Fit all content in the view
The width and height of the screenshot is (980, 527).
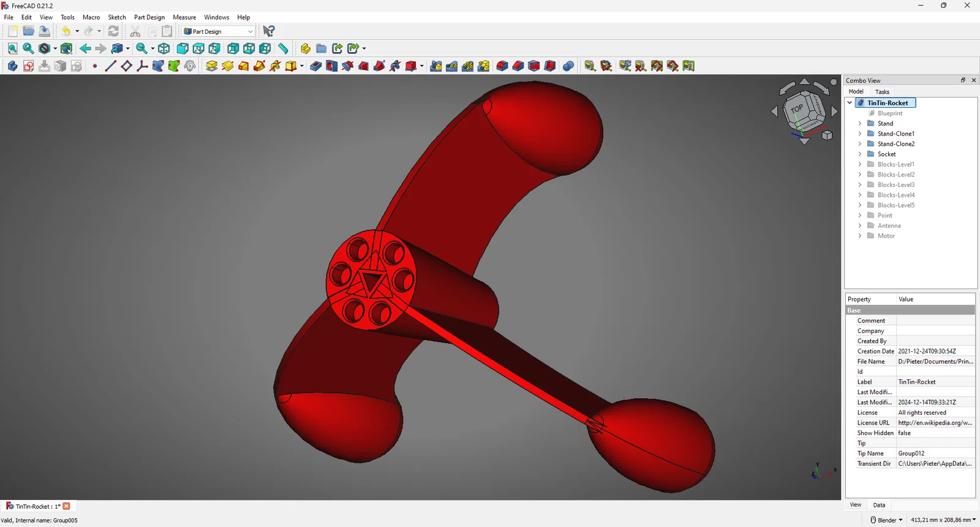[x=12, y=48]
